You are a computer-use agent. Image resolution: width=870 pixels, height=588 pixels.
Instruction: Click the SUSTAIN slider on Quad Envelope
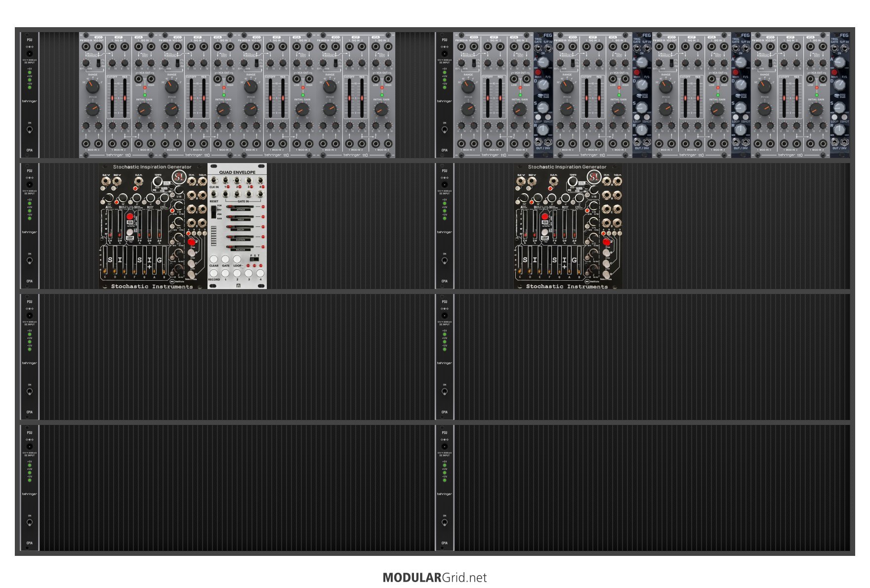point(241,237)
